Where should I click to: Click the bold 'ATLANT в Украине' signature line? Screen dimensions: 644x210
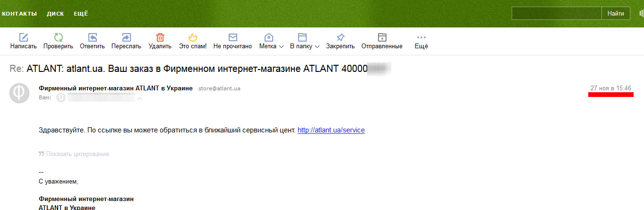(67, 207)
